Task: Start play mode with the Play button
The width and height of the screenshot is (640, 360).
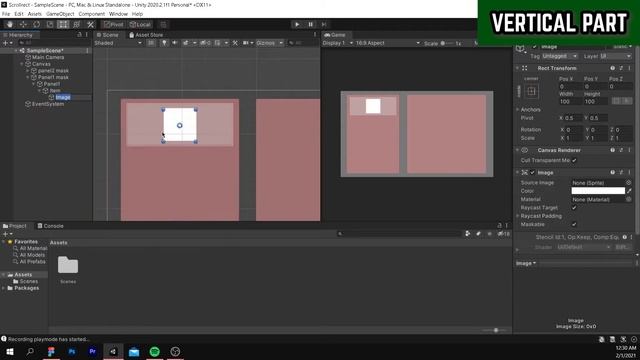Action: coord(297,24)
